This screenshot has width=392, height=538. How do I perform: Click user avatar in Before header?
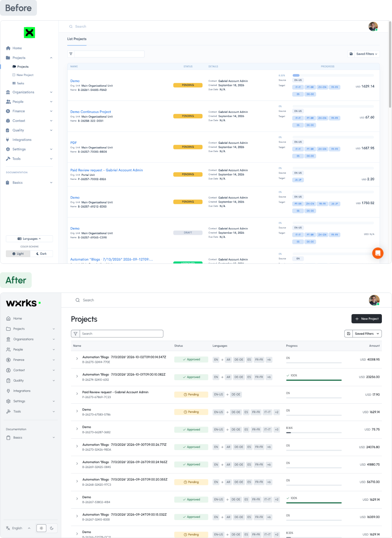pyautogui.click(x=373, y=26)
